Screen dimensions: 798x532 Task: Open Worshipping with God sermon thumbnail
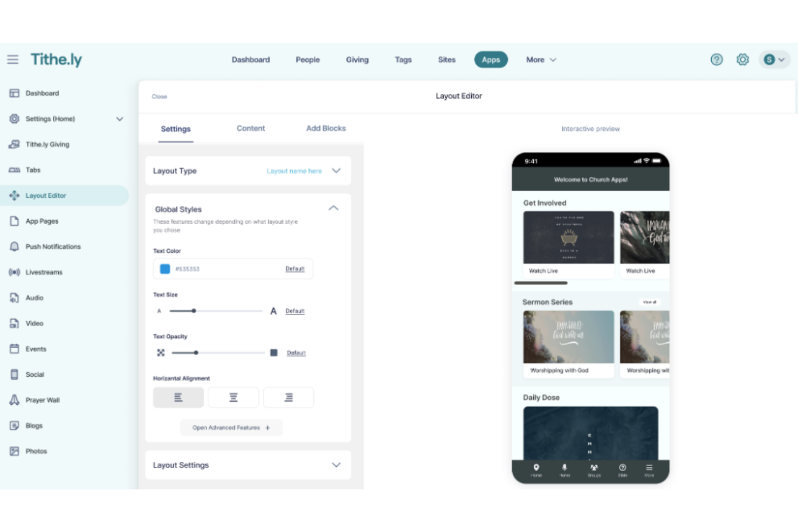tap(568, 337)
